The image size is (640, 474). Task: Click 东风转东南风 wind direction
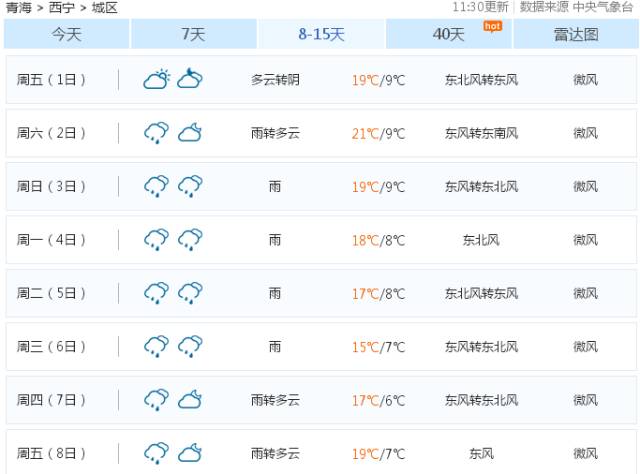coord(482,133)
